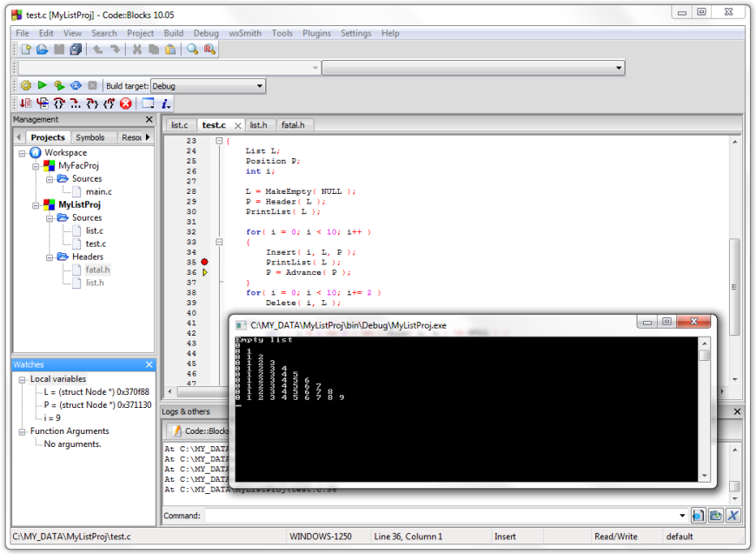This screenshot has width=756, height=554.
Task: Collapse the MyListProj project node
Action: pyautogui.click(x=36, y=205)
